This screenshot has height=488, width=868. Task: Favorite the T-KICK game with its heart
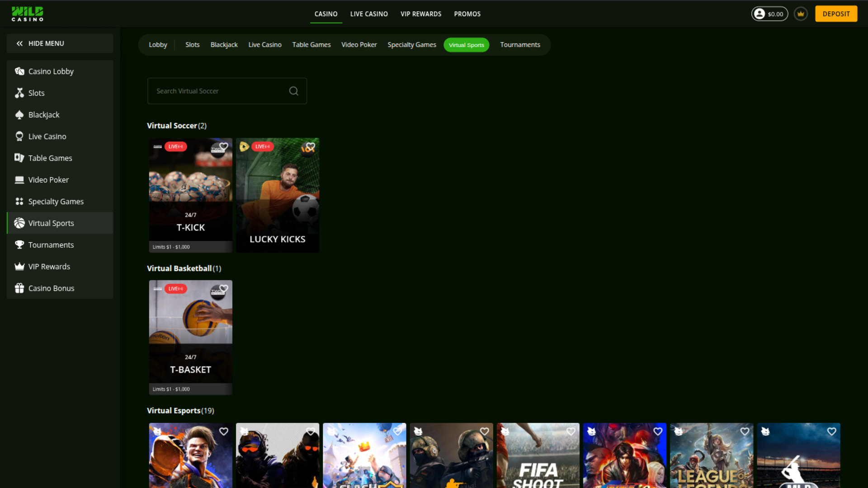[x=223, y=146]
